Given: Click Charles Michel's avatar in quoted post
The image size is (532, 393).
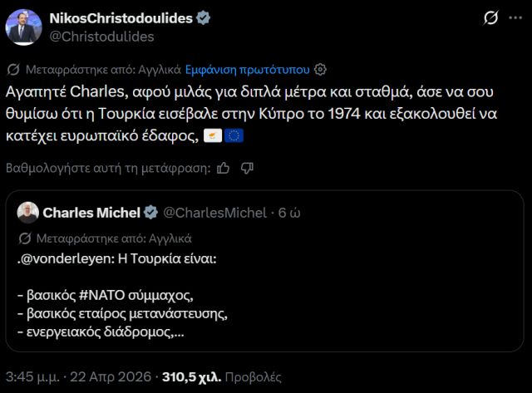Looking at the screenshot, I should tap(27, 213).
